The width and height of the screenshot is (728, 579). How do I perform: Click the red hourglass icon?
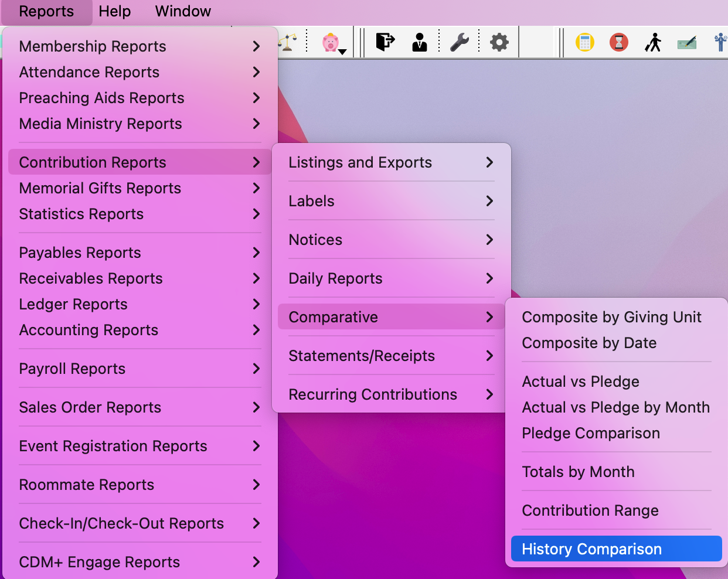(619, 42)
